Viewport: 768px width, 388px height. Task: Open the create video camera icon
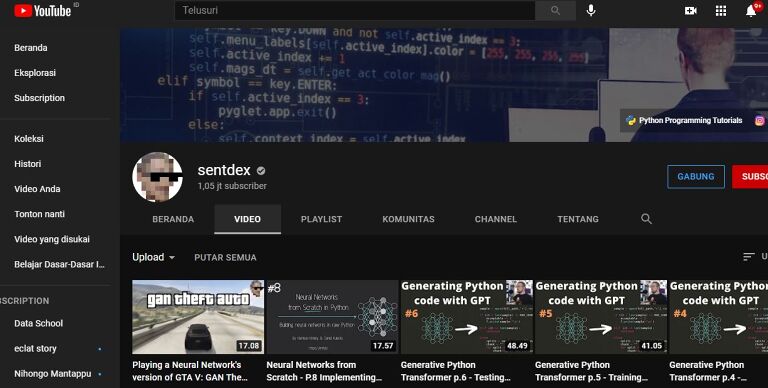click(x=691, y=10)
